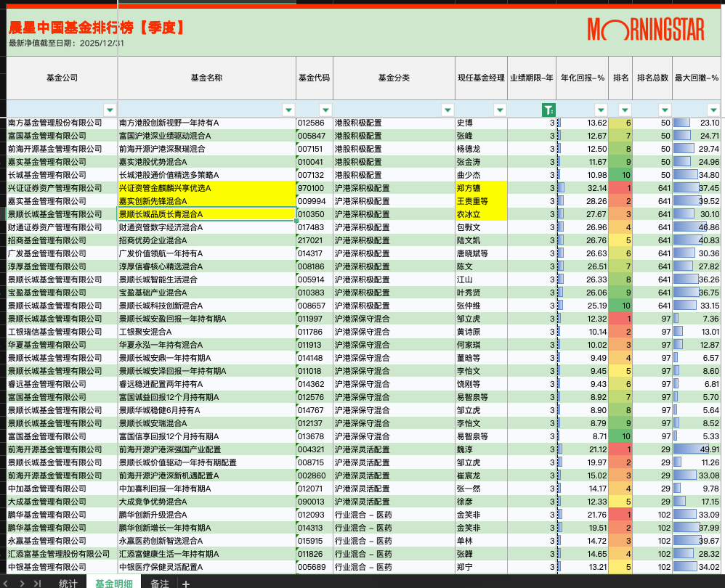Select the 年化回报-% column header
The image size is (725, 588).
(x=583, y=78)
